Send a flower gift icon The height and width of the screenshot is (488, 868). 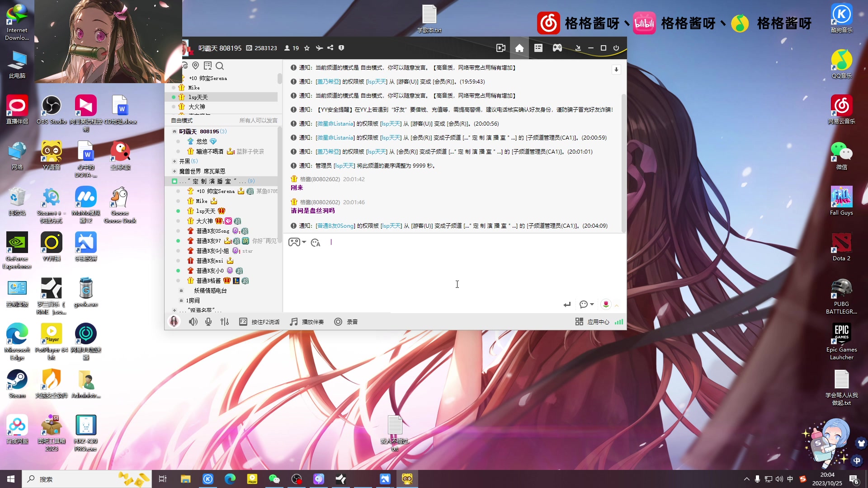click(x=606, y=305)
